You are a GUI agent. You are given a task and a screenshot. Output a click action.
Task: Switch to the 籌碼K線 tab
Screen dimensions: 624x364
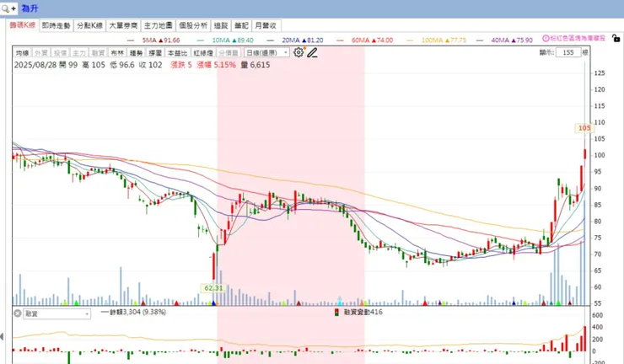click(x=23, y=25)
